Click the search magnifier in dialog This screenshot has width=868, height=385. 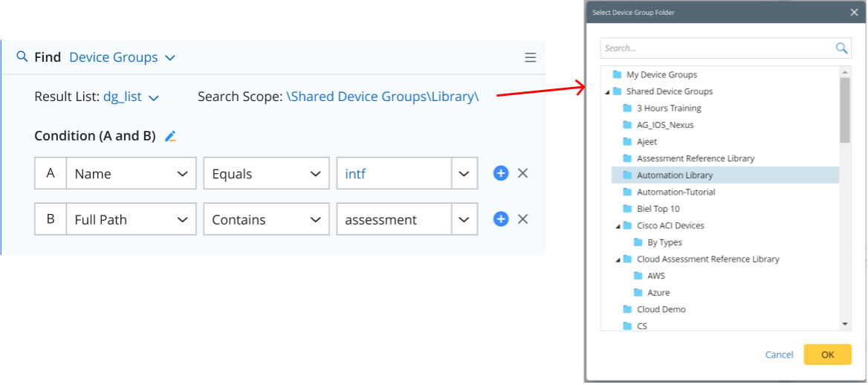click(841, 48)
